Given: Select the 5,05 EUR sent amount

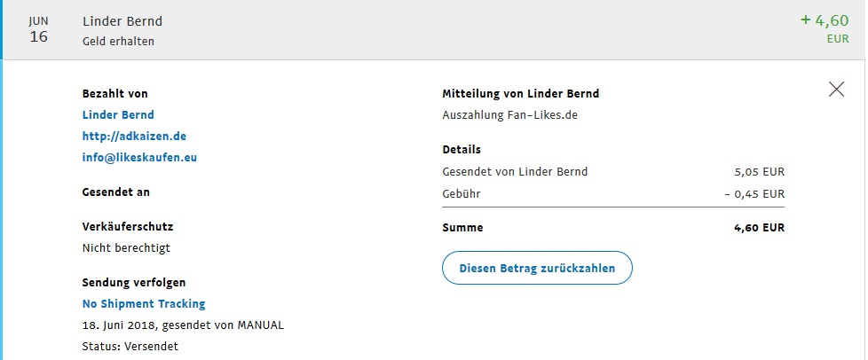Looking at the screenshot, I should pyautogui.click(x=761, y=172).
